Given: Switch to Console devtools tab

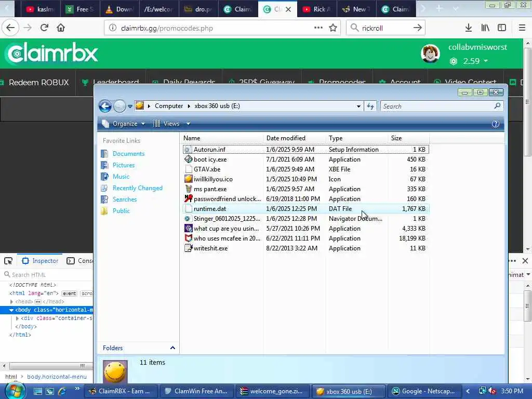Looking at the screenshot, I should pos(79,261).
